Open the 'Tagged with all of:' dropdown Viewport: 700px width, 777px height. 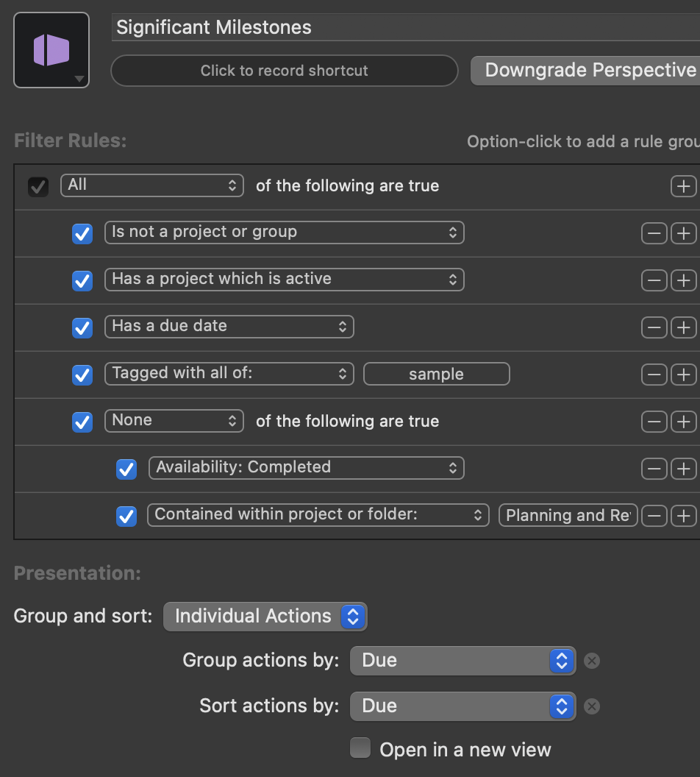tap(229, 373)
